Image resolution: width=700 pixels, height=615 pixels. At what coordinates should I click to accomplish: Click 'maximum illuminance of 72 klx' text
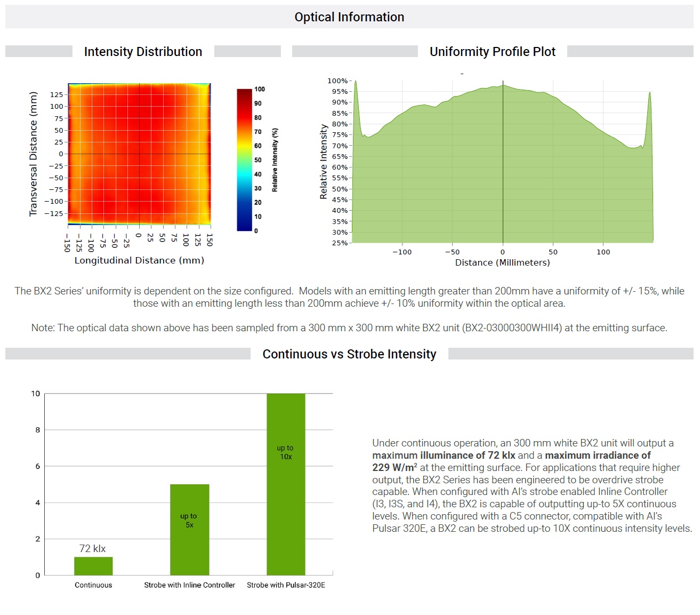tap(444, 456)
